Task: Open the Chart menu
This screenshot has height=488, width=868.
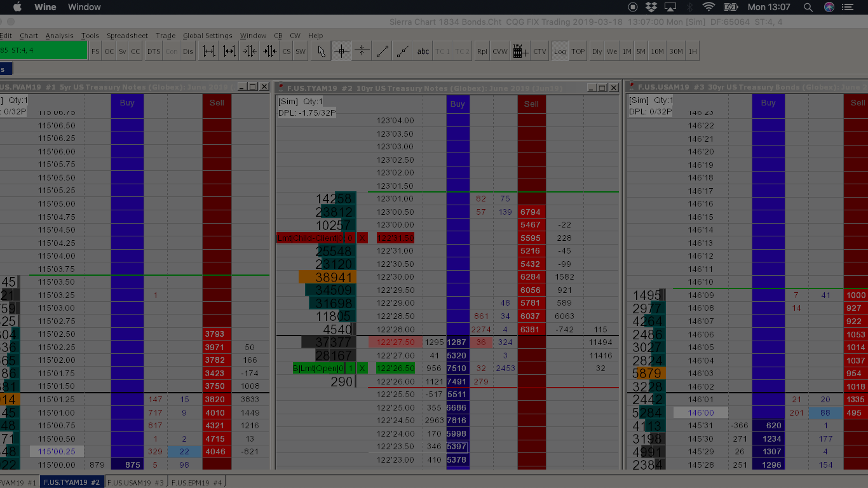Action: (x=29, y=36)
